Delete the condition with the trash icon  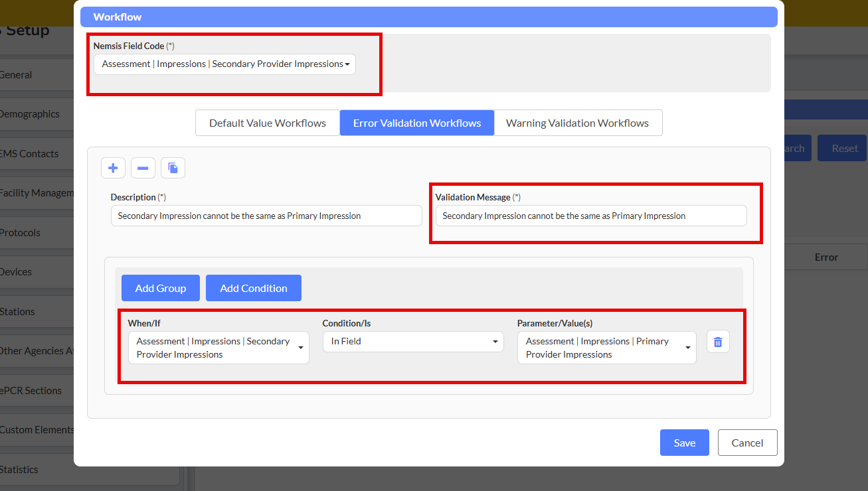click(x=718, y=342)
